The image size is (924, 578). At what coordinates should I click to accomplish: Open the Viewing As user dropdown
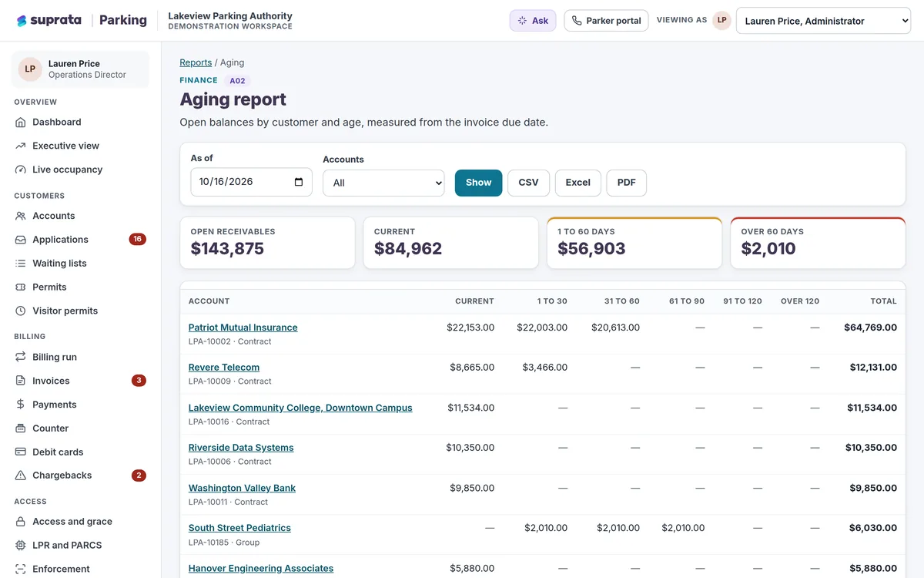coord(823,21)
